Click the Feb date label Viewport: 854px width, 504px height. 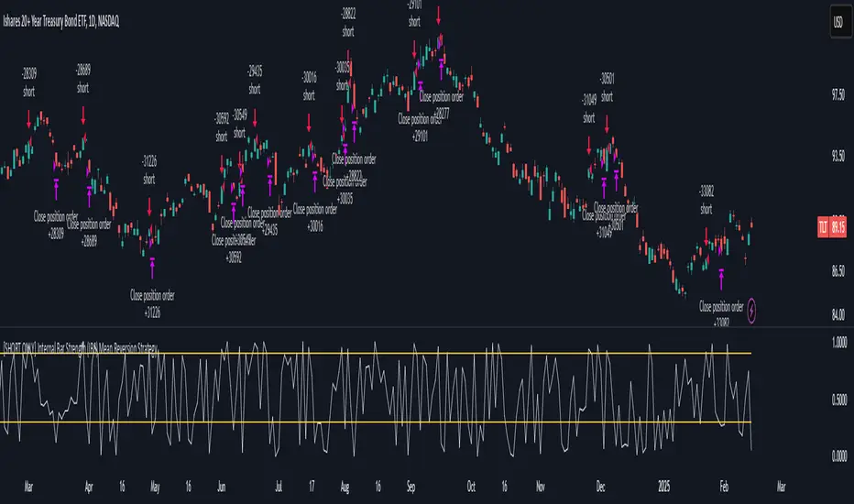tap(724, 487)
